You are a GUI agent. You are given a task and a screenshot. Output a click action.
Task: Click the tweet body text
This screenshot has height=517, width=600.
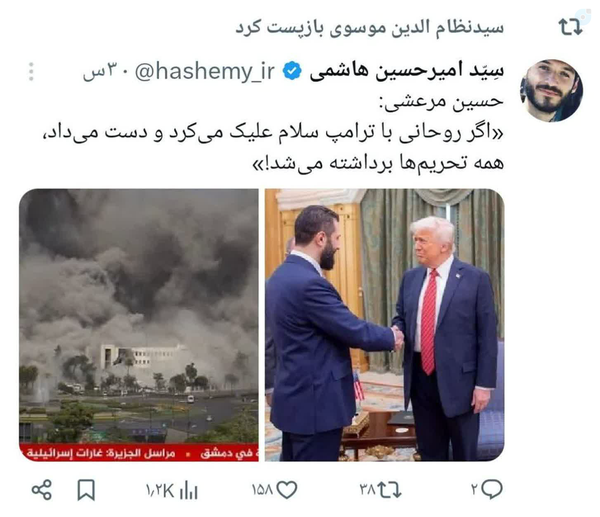click(x=273, y=132)
